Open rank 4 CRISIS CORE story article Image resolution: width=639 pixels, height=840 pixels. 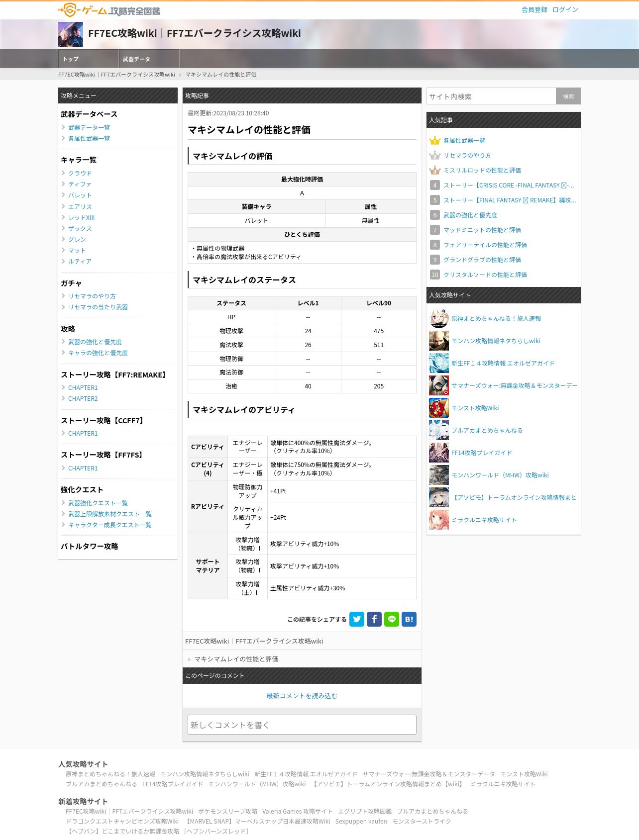pos(509,185)
